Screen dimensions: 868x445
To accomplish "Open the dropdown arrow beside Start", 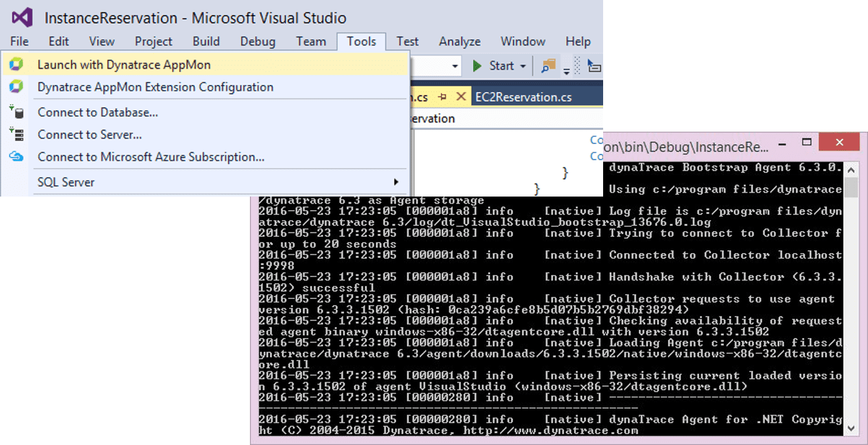I will point(522,66).
